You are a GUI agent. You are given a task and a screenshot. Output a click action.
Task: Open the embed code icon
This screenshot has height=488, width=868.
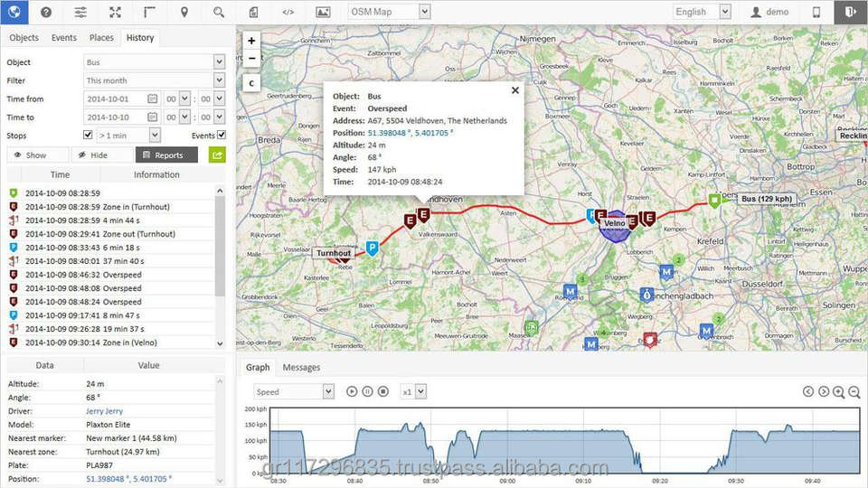(288, 12)
